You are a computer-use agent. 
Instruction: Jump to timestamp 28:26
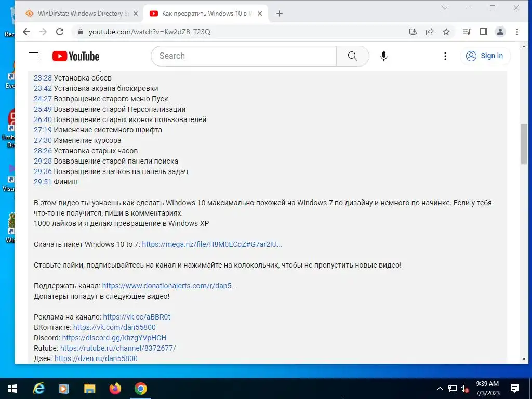pyautogui.click(x=43, y=151)
